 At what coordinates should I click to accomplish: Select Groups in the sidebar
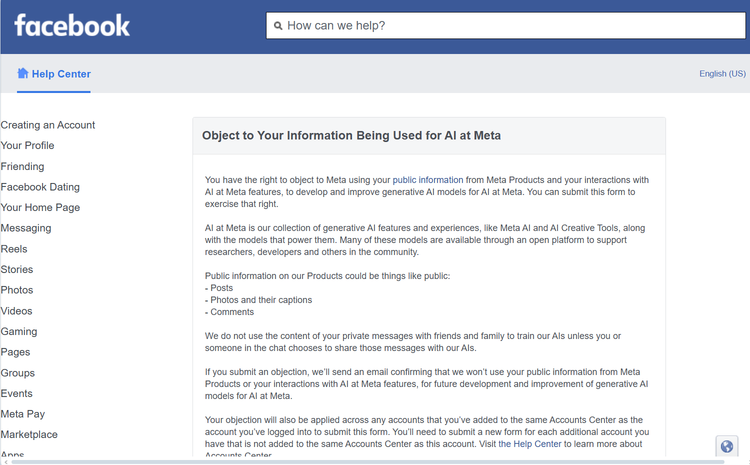18,373
